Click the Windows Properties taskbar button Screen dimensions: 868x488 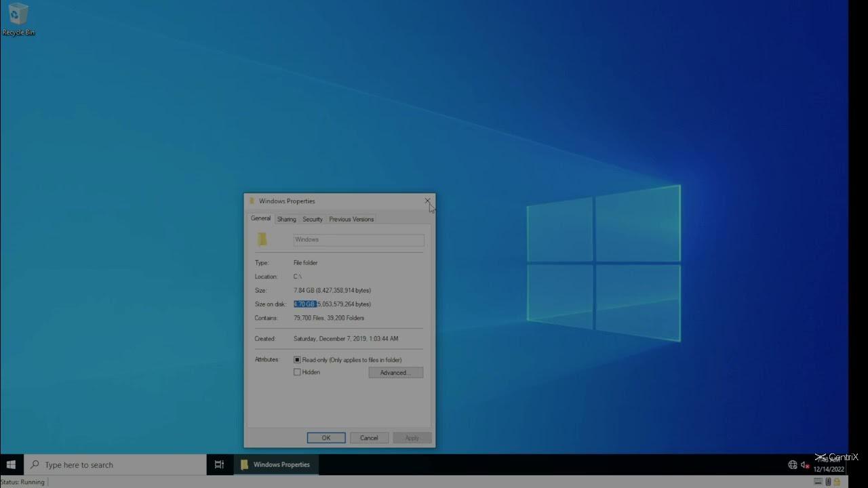[275, 465]
